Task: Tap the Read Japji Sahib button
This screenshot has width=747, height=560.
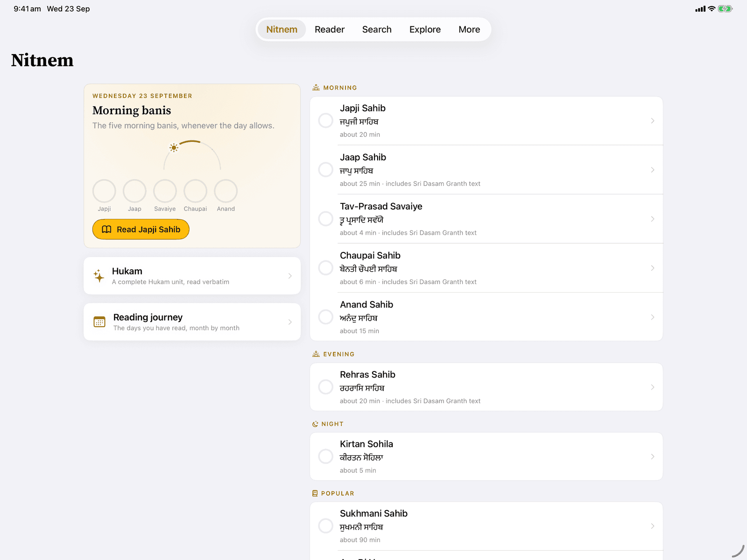Action: (141, 230)
